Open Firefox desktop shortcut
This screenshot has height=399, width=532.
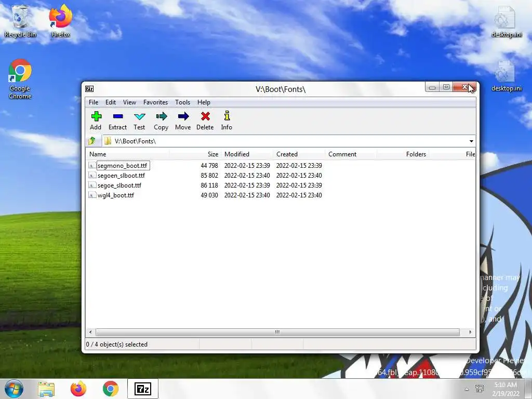[61, 21]
